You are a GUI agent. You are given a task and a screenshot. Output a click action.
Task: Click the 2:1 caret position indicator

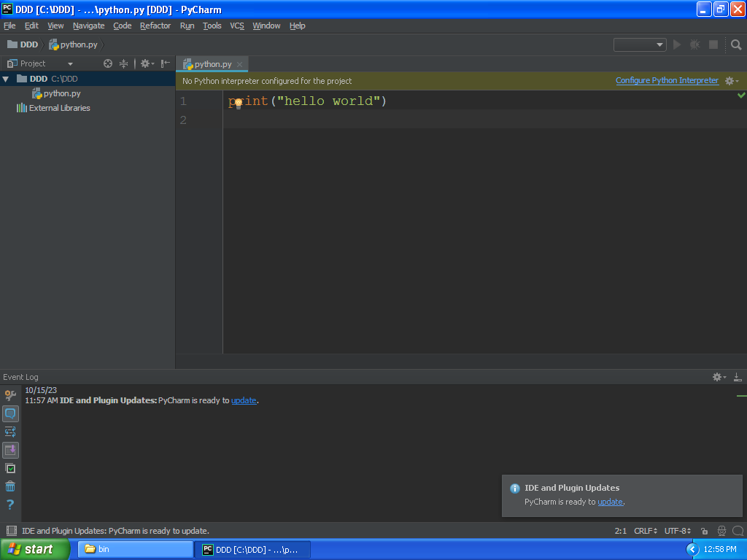click(620, 531)
